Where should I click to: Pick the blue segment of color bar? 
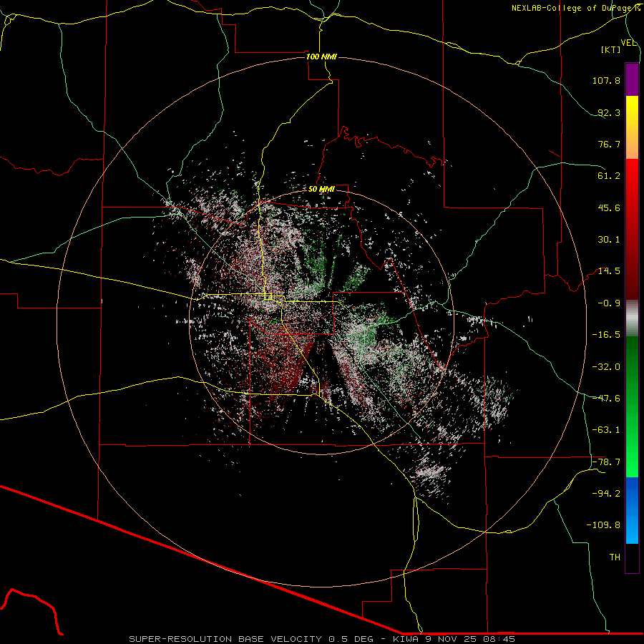632,510
